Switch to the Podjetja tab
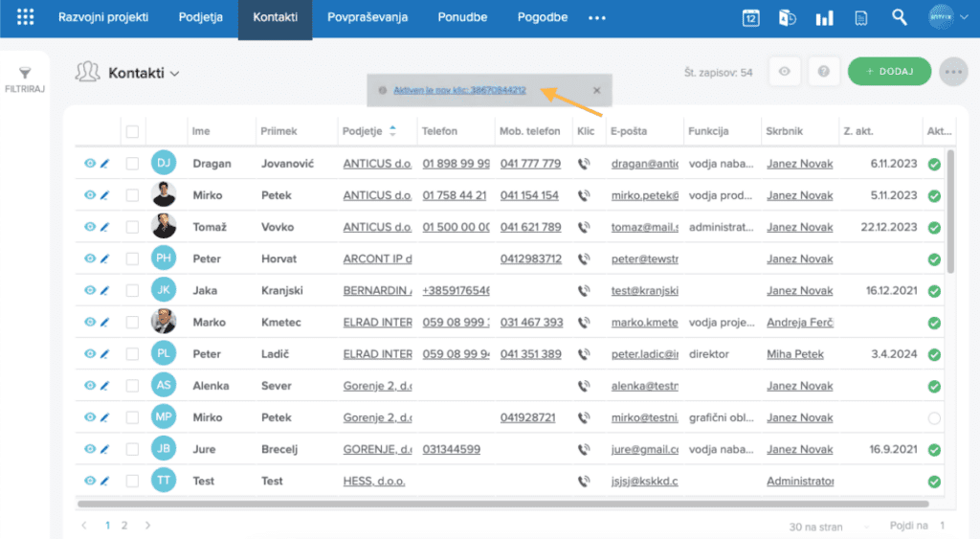The image size is (980, 539). pyautogui.click(x=201, y=18)
